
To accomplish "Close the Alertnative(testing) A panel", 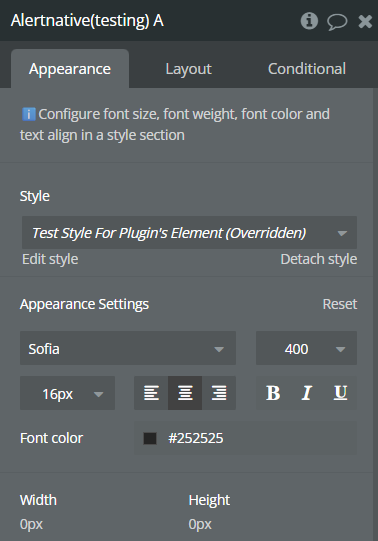I will (x=365, y=21).
